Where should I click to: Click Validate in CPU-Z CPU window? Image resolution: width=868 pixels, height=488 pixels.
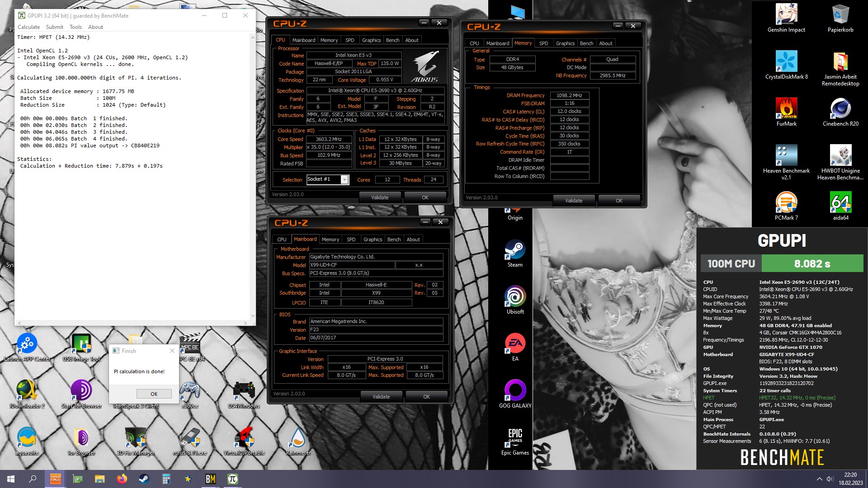tap(380, 197)
